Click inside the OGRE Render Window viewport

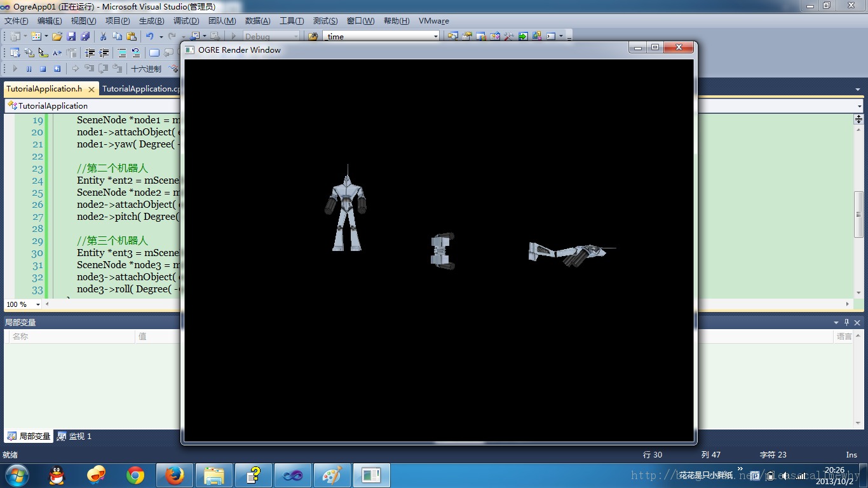[440, 250]
